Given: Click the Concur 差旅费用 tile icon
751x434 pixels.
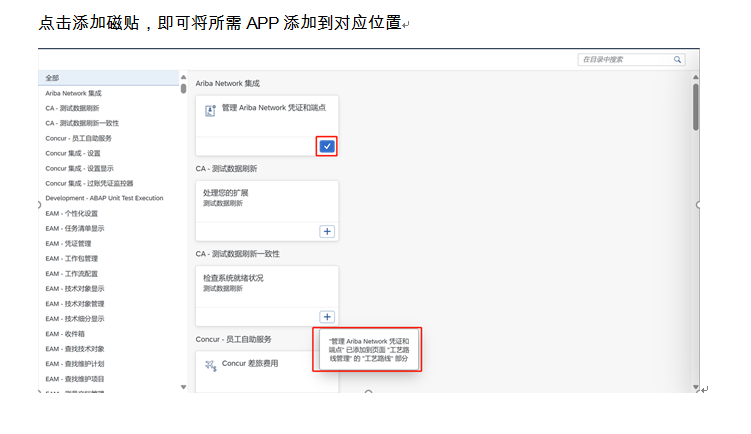Looking at the screenshot, I should tap(210, 367).
